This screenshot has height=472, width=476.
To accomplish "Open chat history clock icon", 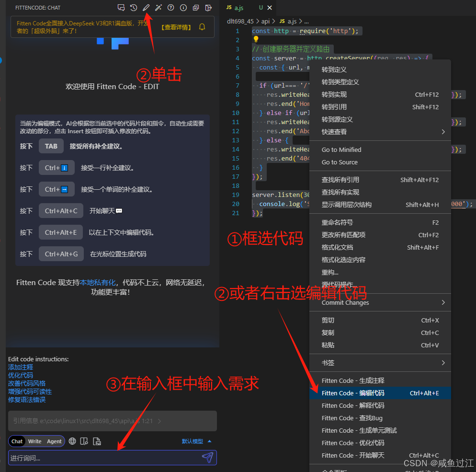I will [x=134, y=8].
